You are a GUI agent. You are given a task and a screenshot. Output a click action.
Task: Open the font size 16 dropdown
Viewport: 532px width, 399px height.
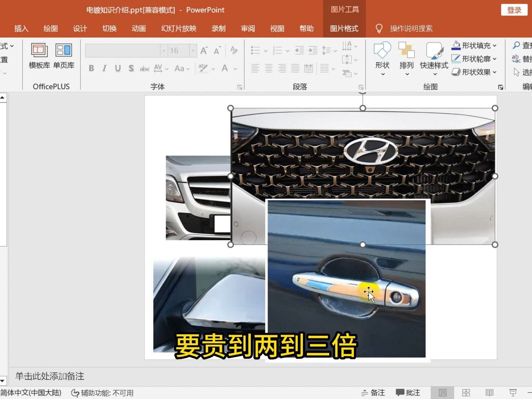193,51
